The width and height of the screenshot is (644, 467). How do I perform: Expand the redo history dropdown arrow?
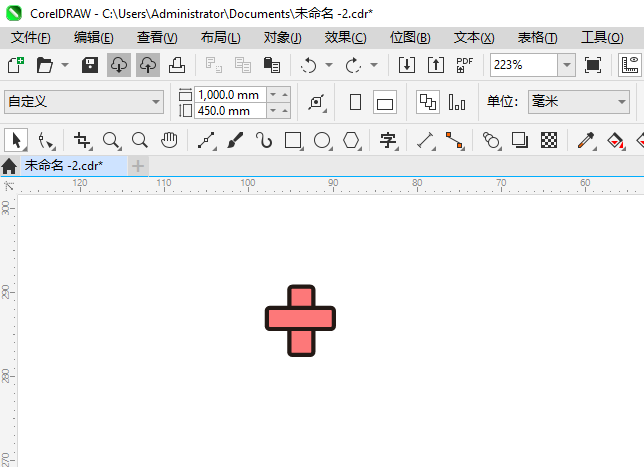coord(374,65)
